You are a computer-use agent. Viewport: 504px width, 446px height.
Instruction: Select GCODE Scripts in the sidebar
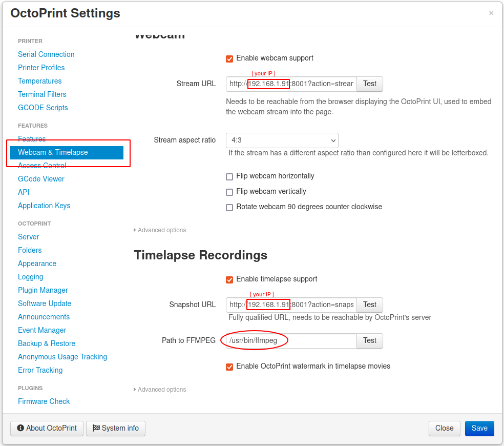click(x=43, y=108)
